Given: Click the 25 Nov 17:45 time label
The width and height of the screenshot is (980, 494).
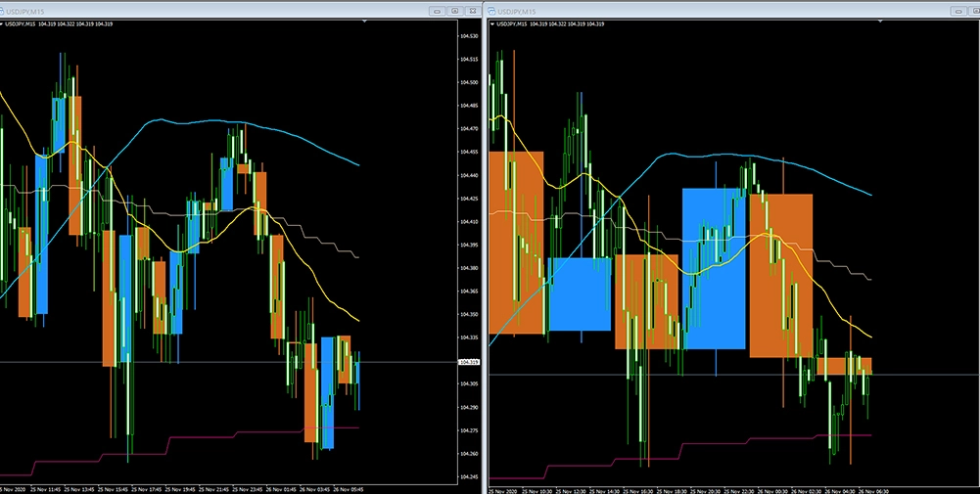Looking at the screenshot, I should [146, 490].
